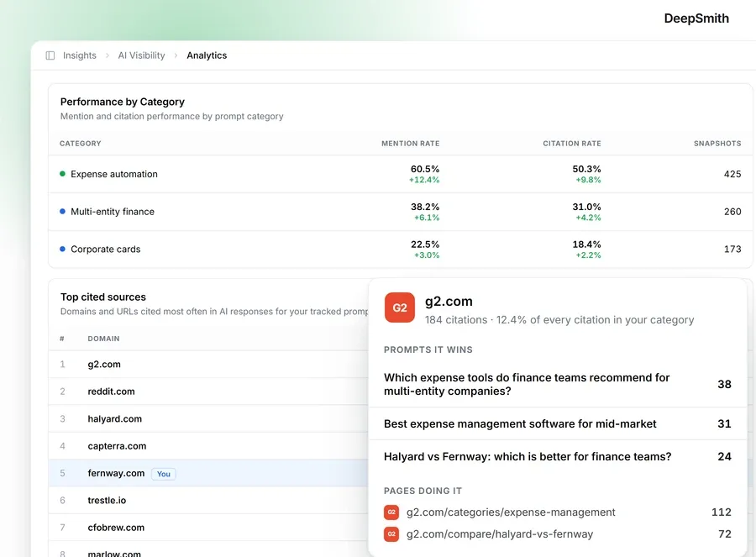Viewport: 756px width, 557px height.
Task: Sort by MENTION RATE column header
Action: [x=410, y=143]
